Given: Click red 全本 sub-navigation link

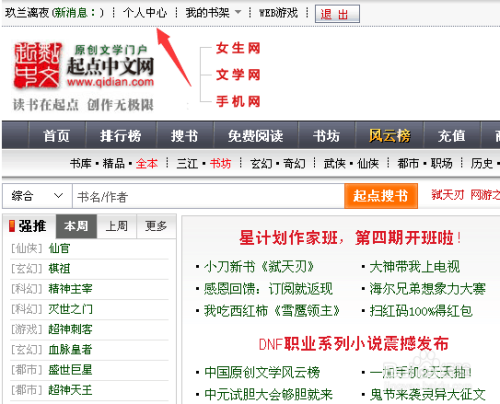Looking at the screenshot, I should pyautogui.click(x=147, y=164).
